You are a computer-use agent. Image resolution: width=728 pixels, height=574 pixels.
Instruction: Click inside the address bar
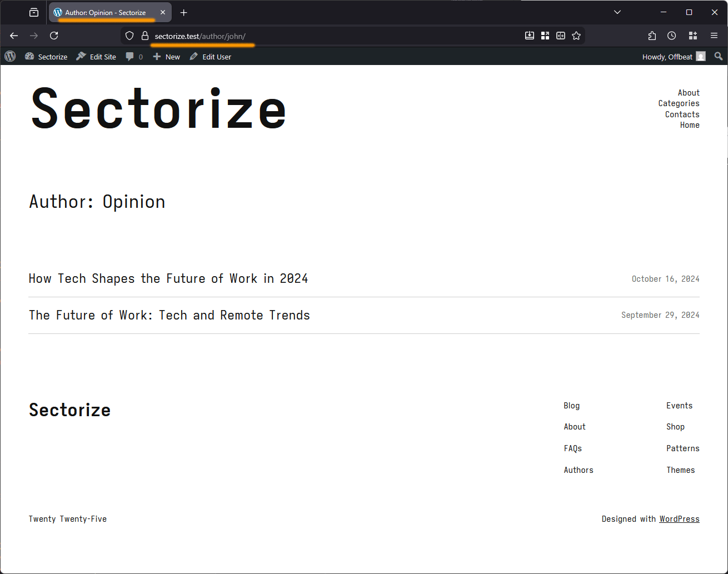click(333, 35)
